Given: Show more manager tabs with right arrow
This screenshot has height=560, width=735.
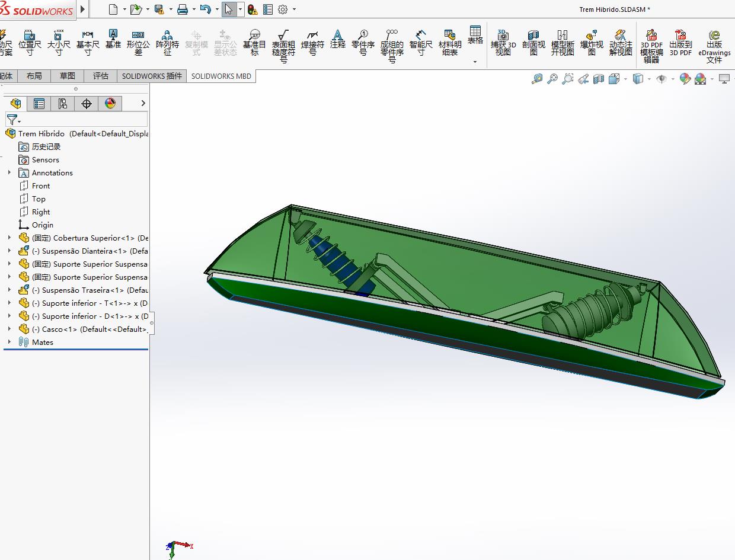Looking at the screenshot, I should pos(143,103).
